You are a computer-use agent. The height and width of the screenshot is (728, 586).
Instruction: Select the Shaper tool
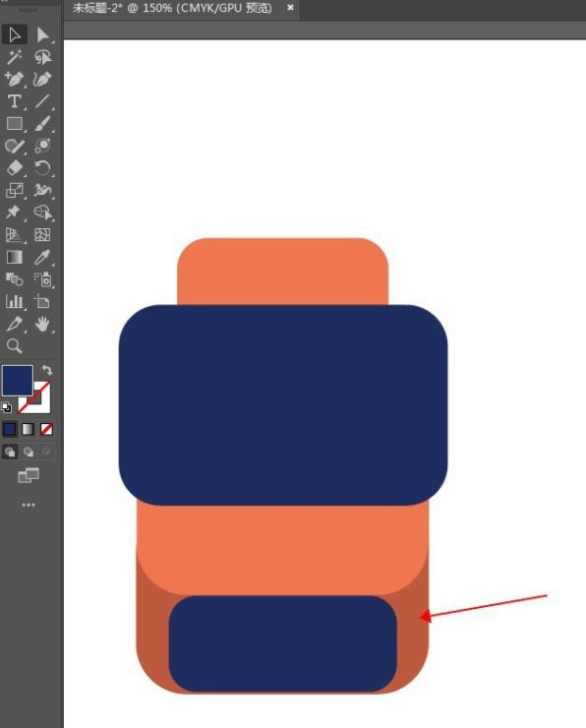[14, 146]
